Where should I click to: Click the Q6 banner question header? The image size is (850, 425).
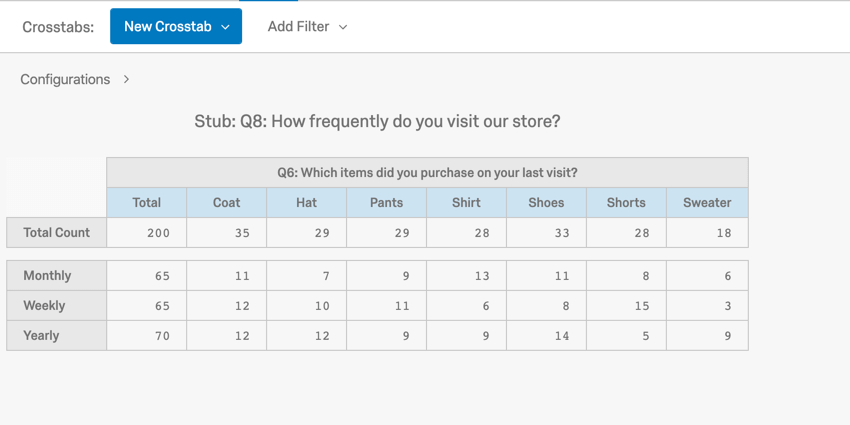click(427, 173)
